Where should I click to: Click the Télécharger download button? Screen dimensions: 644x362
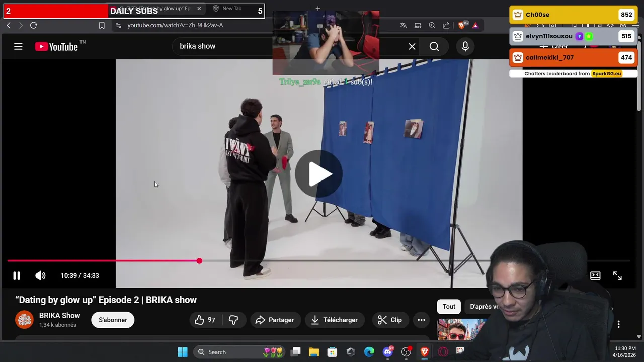coord(335,320)
